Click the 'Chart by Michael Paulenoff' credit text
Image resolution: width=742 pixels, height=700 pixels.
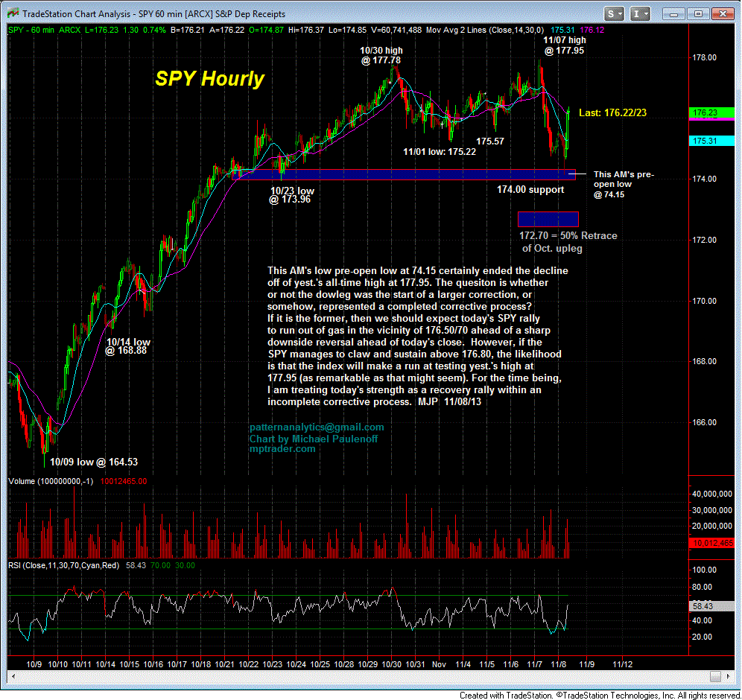tap(314, 439)
